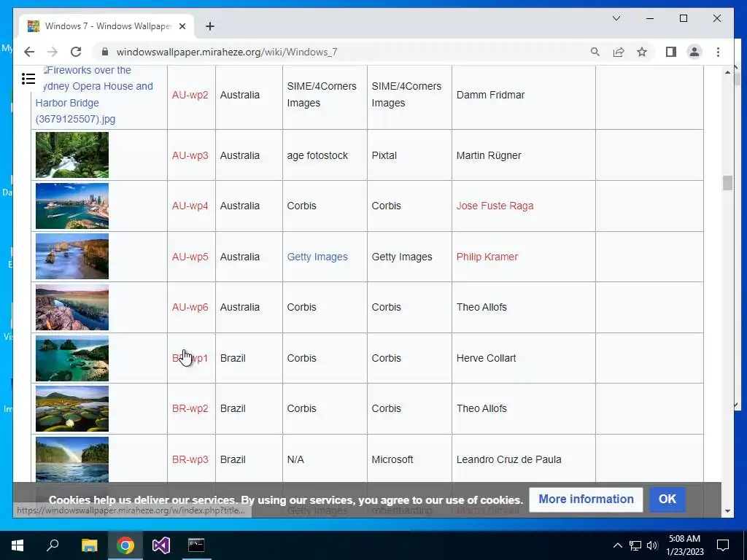Click the page scrollbar down arrow
The width and height of the screenshot is (747, 560).
[x=727, y=511]
